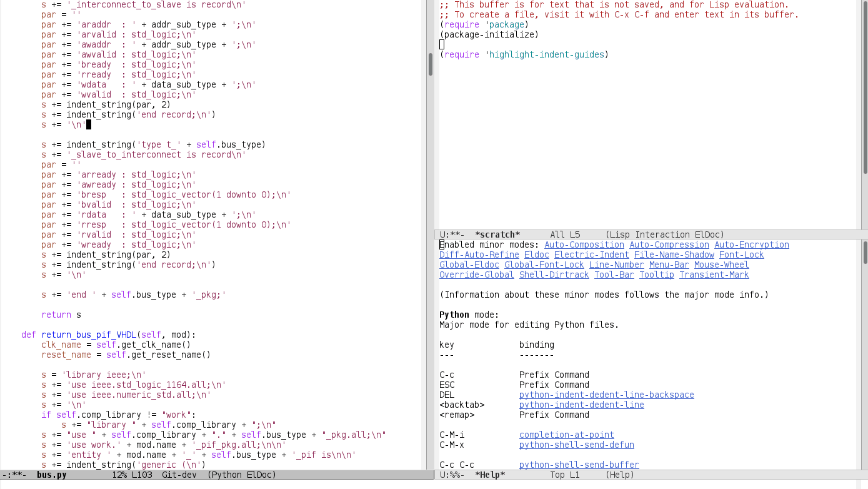Follow the python-shell-send-defun link
This screenshot has height=489, width=868.
pyautogui.click(x=577, y=445)
